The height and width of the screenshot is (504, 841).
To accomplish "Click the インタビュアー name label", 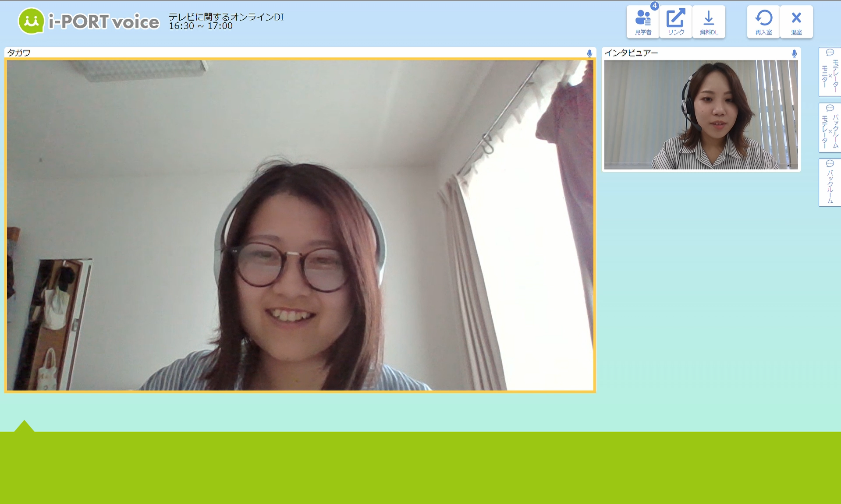I will click(631, 53).
